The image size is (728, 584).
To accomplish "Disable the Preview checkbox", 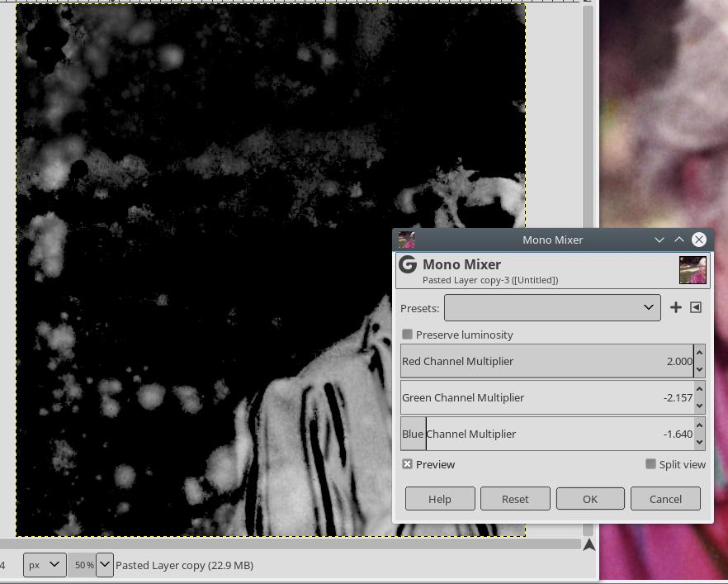I will coord(407,464).
